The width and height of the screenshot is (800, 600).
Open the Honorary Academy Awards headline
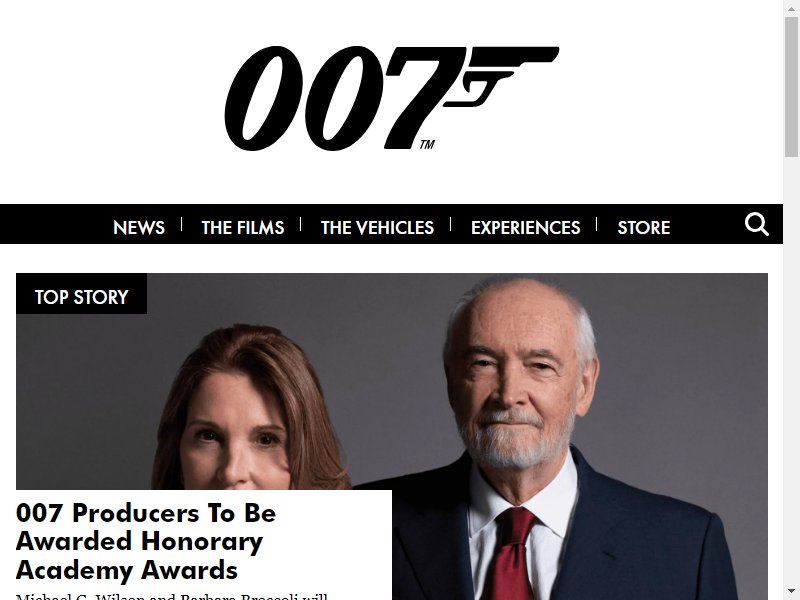(146, 541)
